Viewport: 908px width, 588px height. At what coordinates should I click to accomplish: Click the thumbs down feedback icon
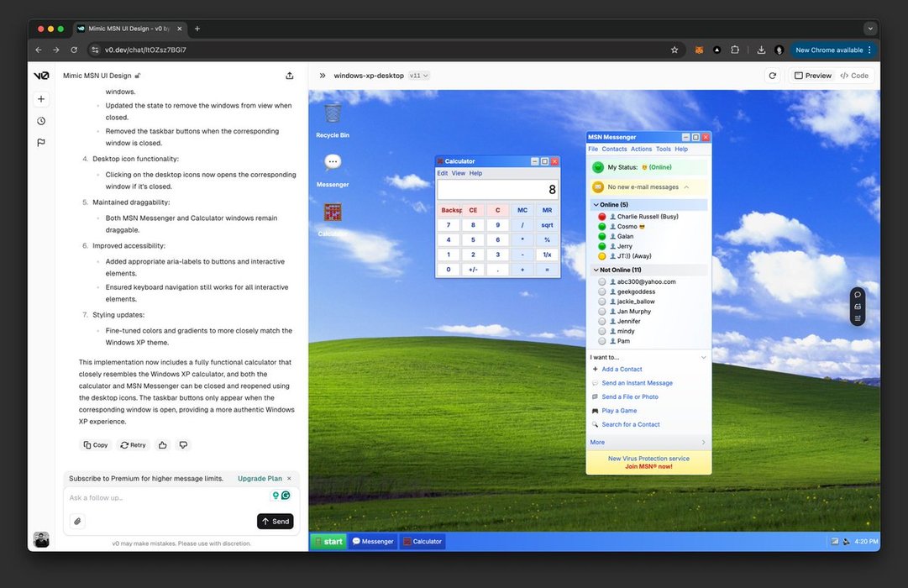(x=183, y=445)
